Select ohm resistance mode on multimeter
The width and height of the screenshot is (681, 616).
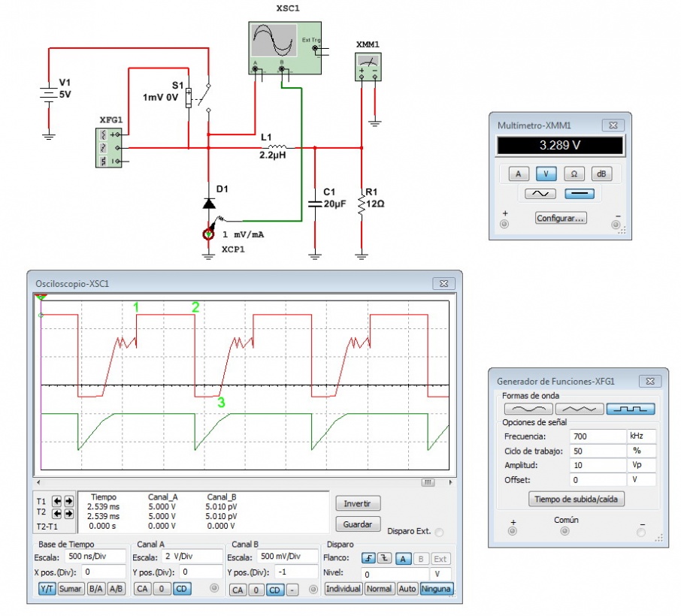[x=573, y=174]
